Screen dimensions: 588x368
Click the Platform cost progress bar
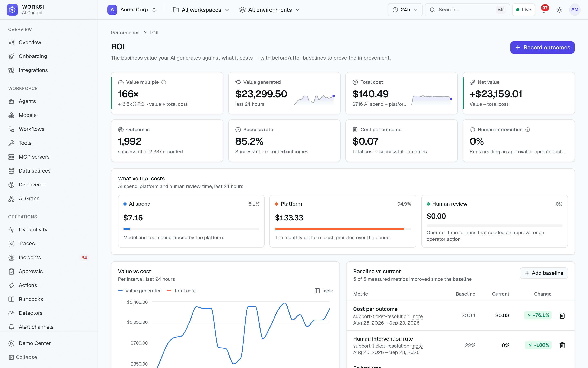click(343, 229)
